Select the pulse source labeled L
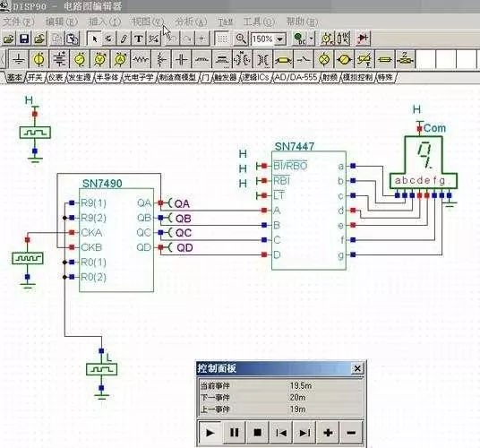Viewport: 480px width, 448px height. click(x=101, y=370)
